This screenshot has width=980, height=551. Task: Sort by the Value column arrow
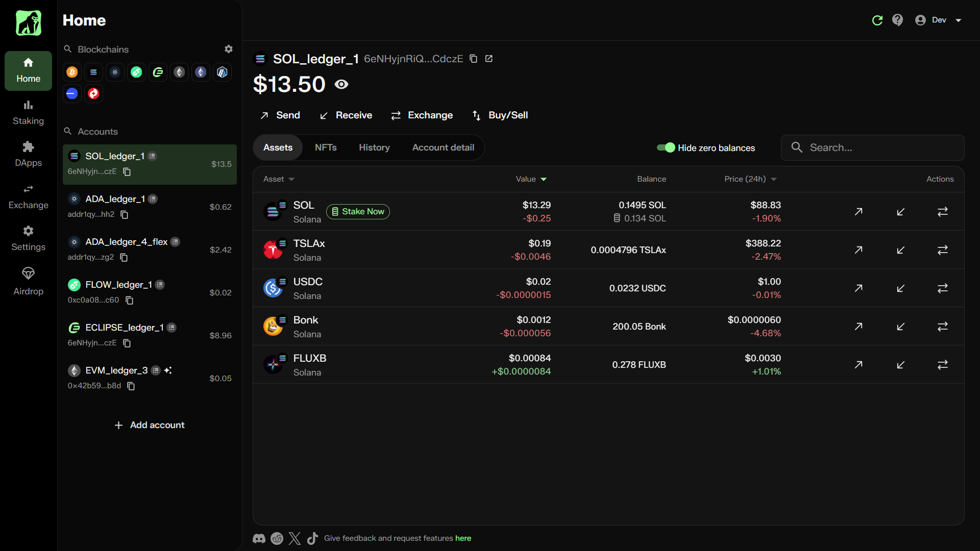tap(543, 179)
